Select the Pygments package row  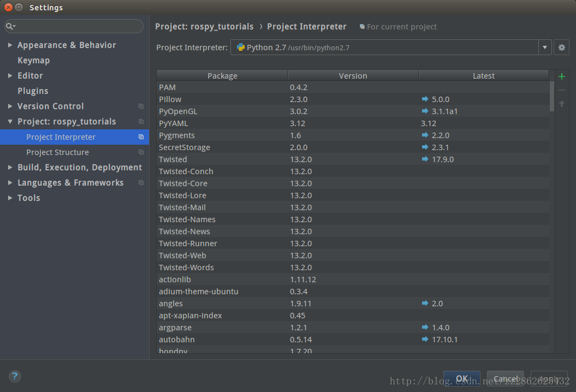click(x=353, y=135)
